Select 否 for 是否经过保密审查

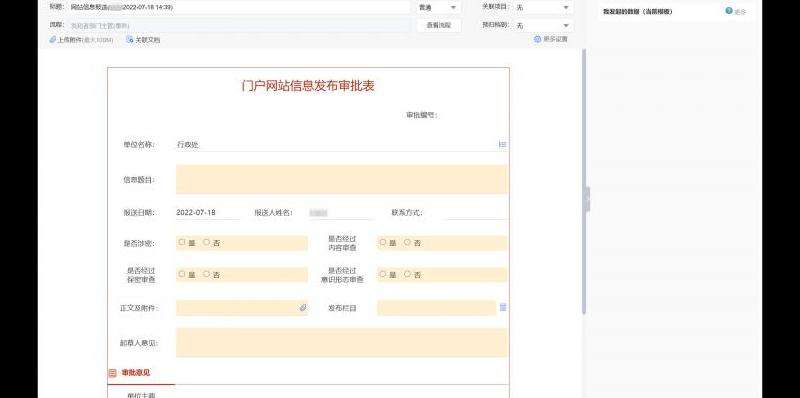point(206,274)
